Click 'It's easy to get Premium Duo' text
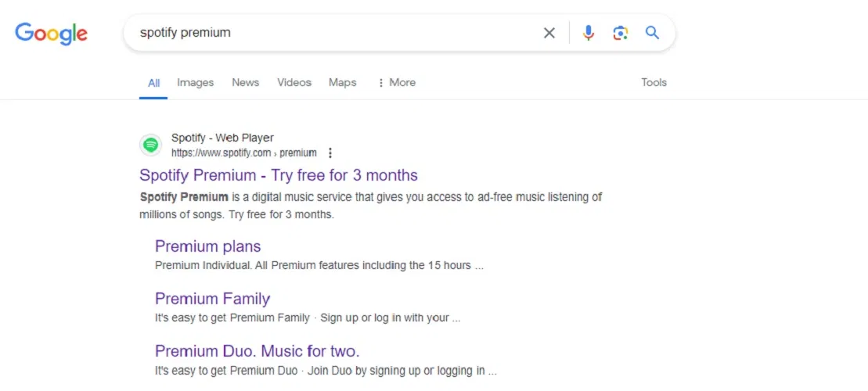868x391 pixels. (326, 371)
